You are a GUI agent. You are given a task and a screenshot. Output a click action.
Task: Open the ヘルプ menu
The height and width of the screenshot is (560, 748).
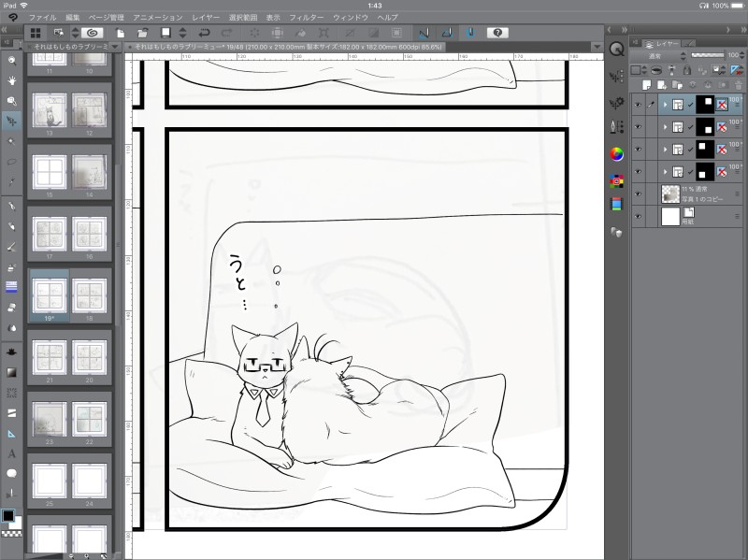click(x=387, y=17)
